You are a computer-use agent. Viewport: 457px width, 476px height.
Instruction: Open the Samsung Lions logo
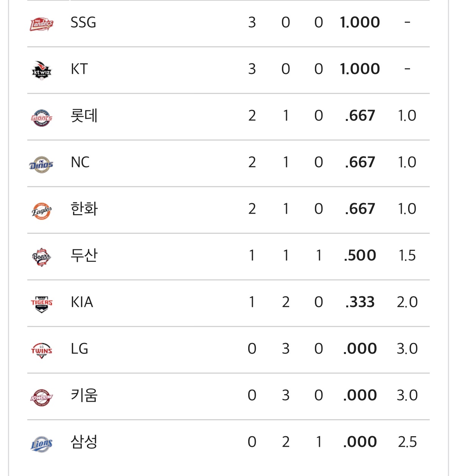42,443
